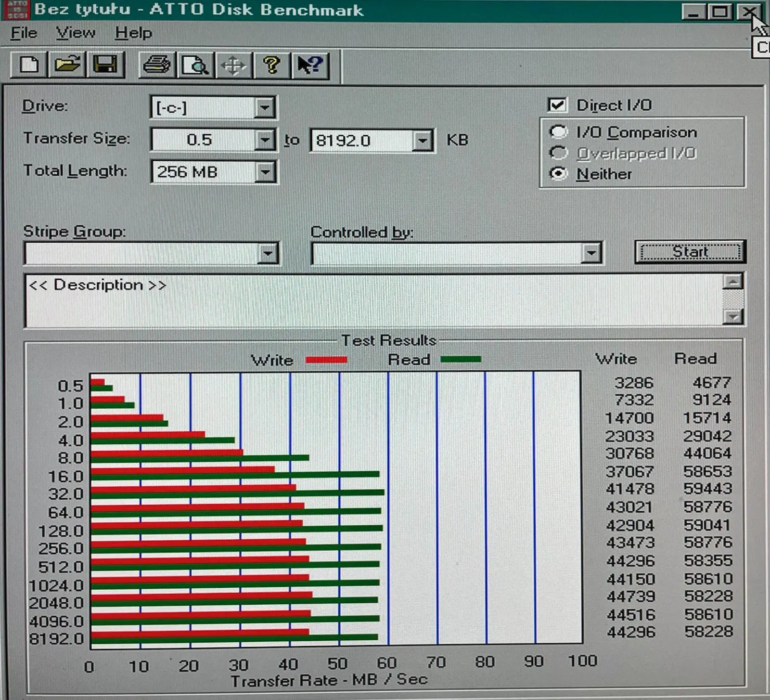This screenshot has width=770, height=700.
Task: Select the I/O Comparison radio button
Action: tap(558, 132)
